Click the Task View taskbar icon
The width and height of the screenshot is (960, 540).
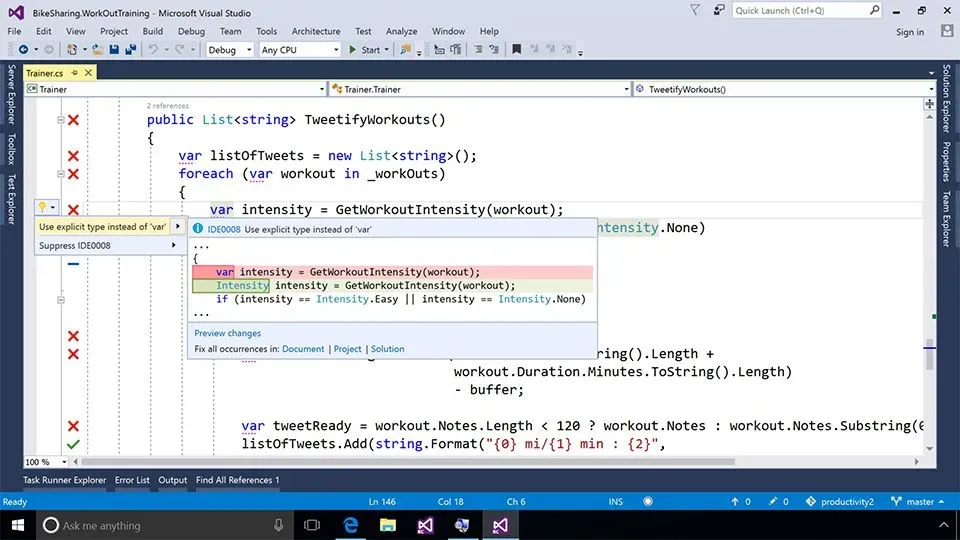coord(312,525)
